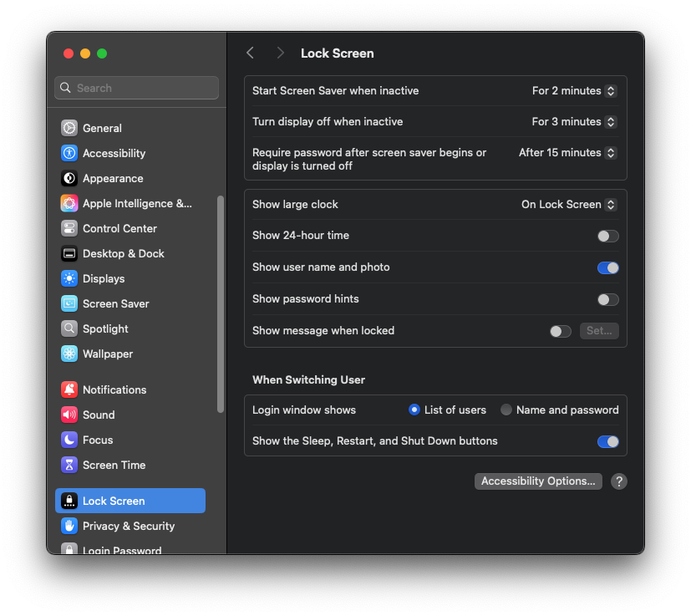Open Accessibility settings pane
The height and width of the screenshot is (616, 691).
click(130, 153)
